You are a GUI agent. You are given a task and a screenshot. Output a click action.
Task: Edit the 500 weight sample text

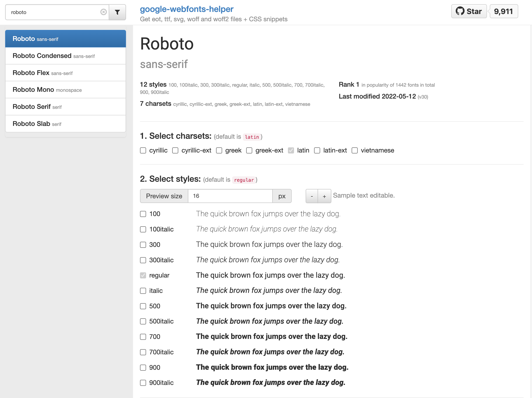click(x=271, y=306)
